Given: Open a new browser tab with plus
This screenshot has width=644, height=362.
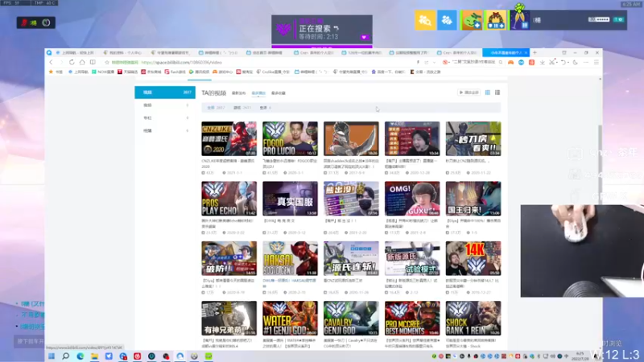Looking at the screenshot, I should point(535,52).
